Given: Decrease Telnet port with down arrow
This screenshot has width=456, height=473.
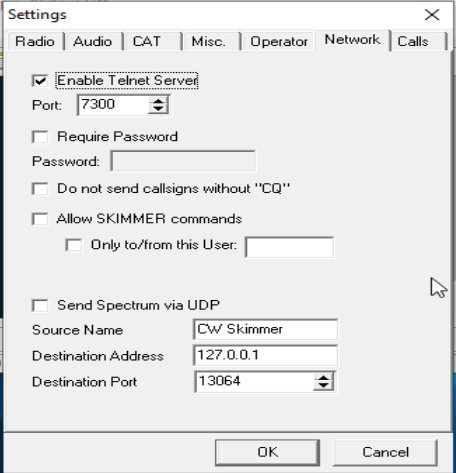Looking at the screenshot, I should (158, 109).
